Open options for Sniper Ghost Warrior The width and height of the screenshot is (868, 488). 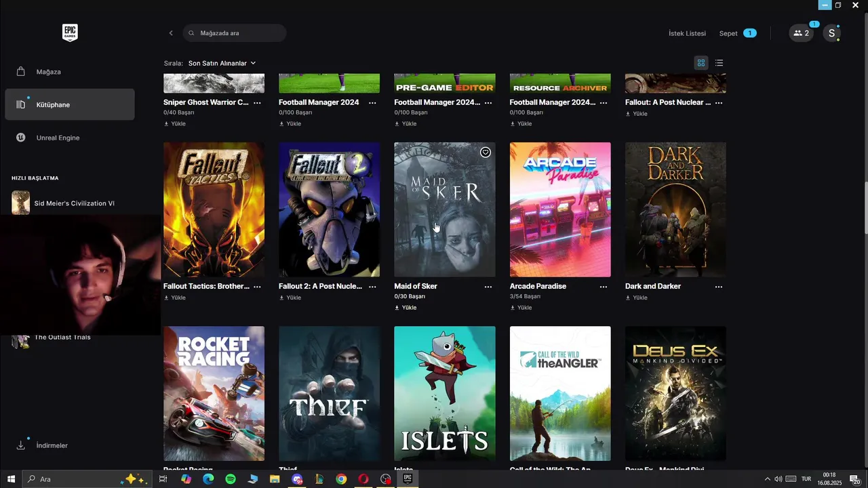257,102
